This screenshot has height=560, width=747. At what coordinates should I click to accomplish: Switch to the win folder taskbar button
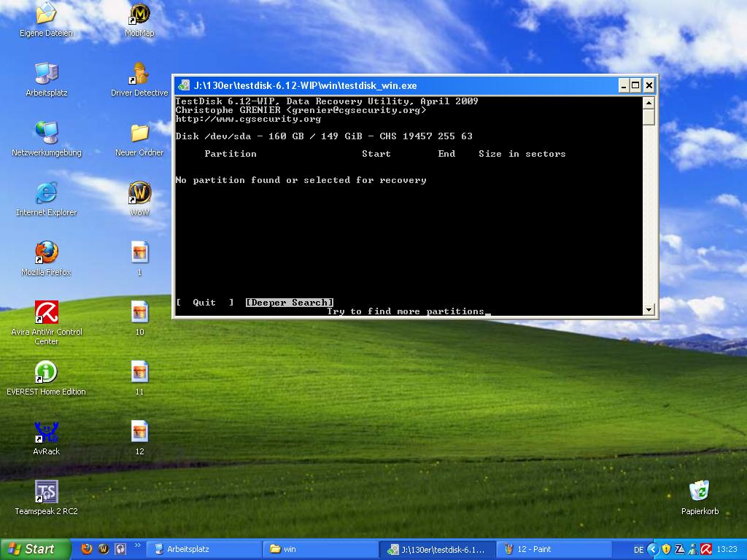tap(320, 550)
